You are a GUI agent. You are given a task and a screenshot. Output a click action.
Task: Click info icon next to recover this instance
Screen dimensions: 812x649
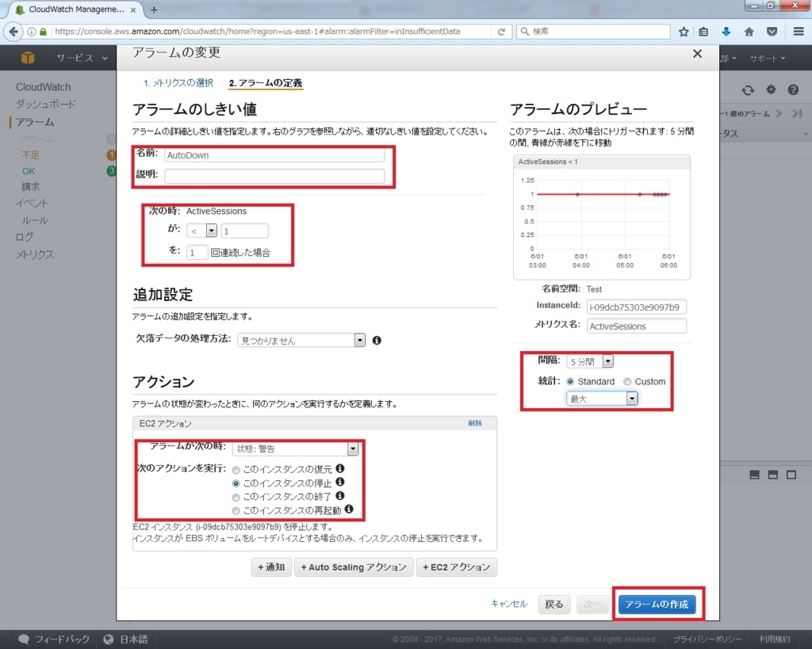[340, 468]
